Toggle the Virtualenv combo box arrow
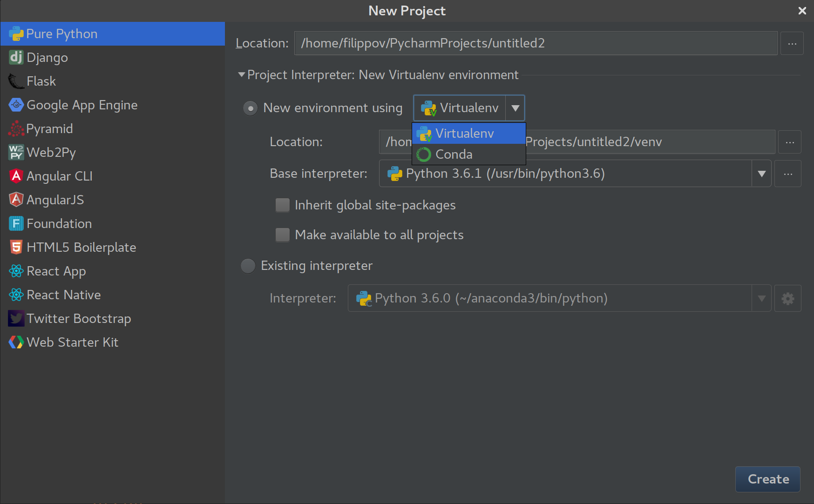This screenshot has height=504, width=814. pyautogui.click(x=515, y=108)
